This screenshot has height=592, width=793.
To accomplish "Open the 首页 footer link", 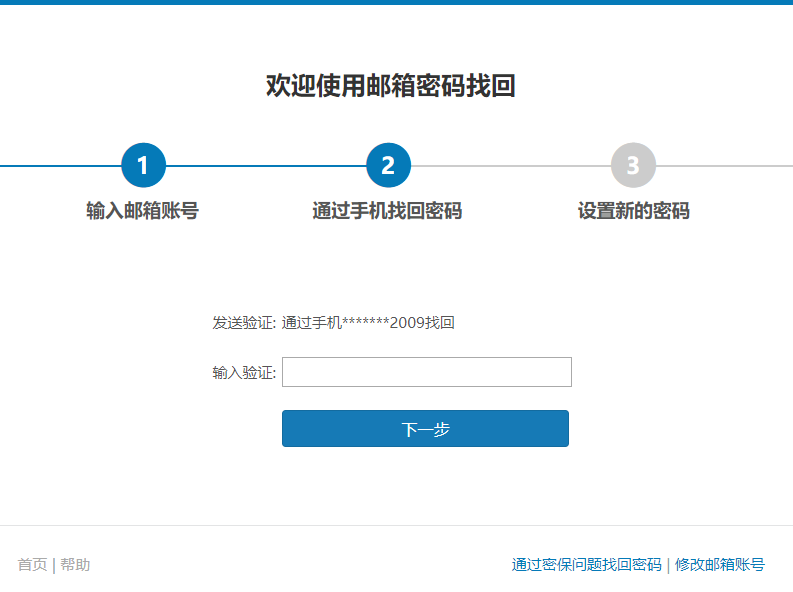I will 32,565.
